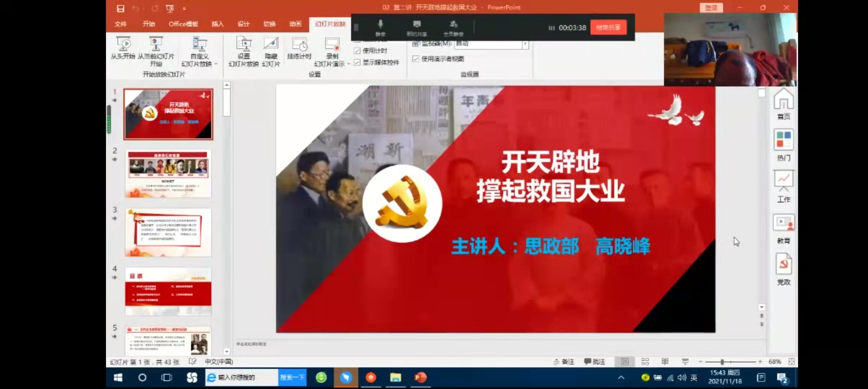This screenshot has height=389, width=868.
Task: Toggle 使用演示者视图 checkbox
Action: (x=416, y=59)
